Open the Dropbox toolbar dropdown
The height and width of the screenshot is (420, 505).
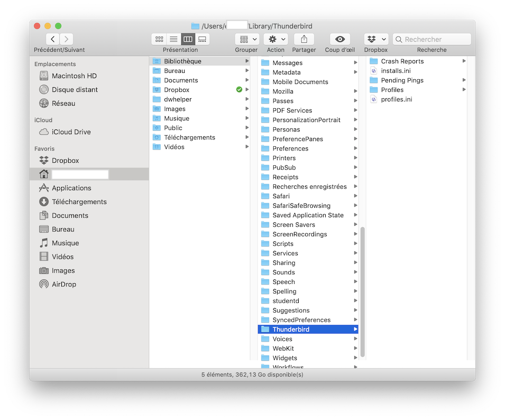coord(376,39)
